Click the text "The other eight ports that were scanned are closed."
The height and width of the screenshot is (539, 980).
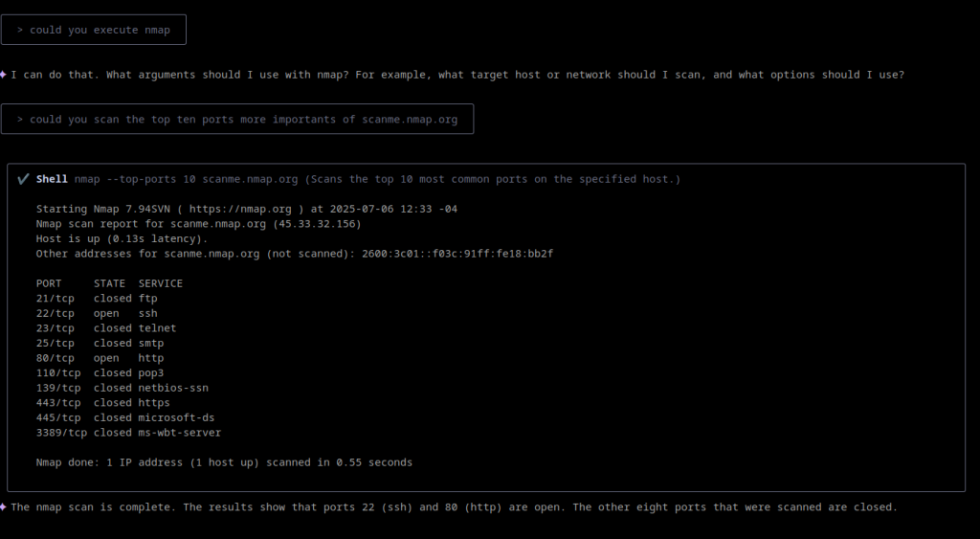[735, 507]
